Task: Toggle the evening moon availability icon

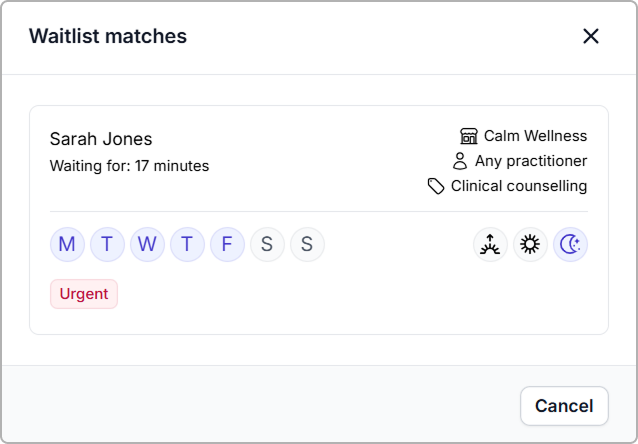Action: coord(570,244)
